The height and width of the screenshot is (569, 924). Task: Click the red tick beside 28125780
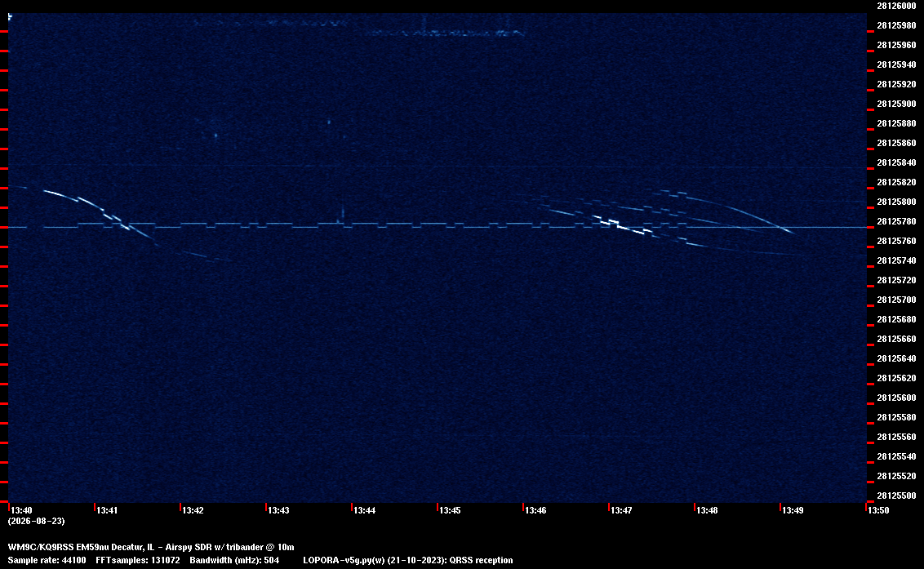[x=870, y=227]
